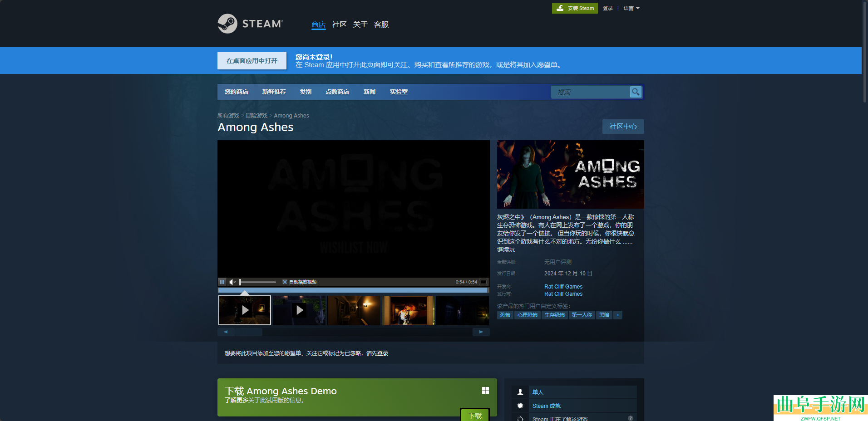Click the 无用户评测 review text
Screen dimensions: 868x421
click(558, 262)
